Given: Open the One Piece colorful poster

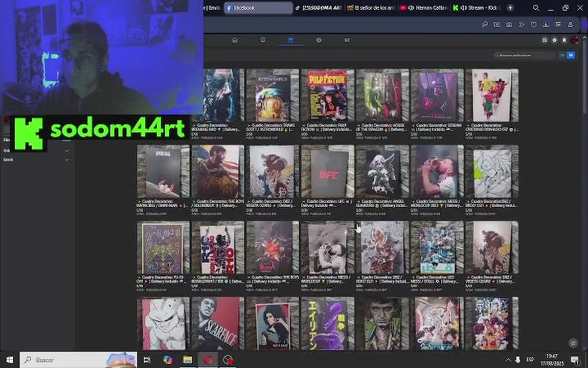Looking at the screenshot, I should pos(492,324).
